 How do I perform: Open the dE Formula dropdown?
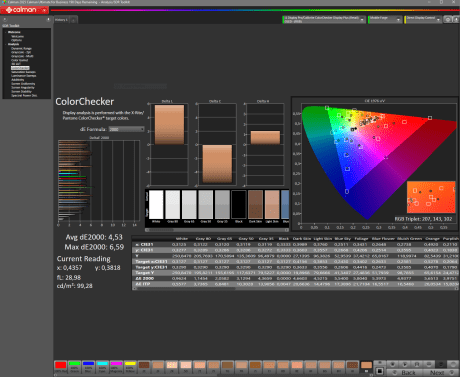[x=126, y=129]
